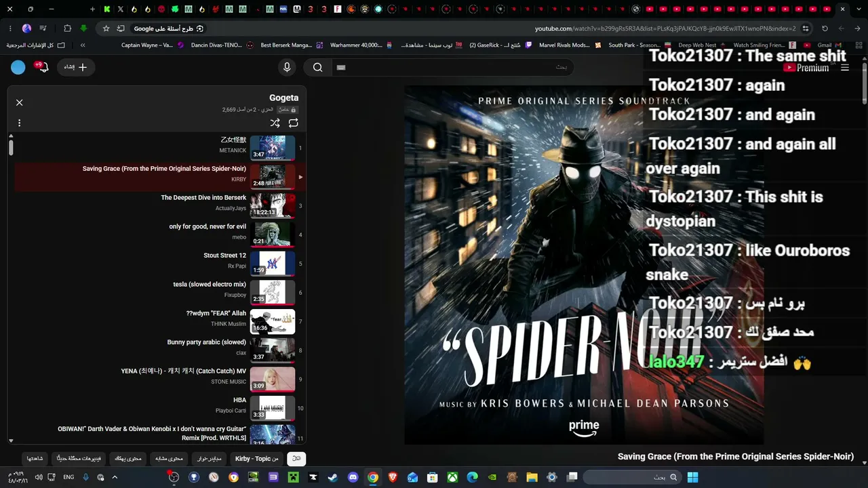Open YouTube notifications bell
The height and width of the screenshot is (488, 868).
[43, 67]
